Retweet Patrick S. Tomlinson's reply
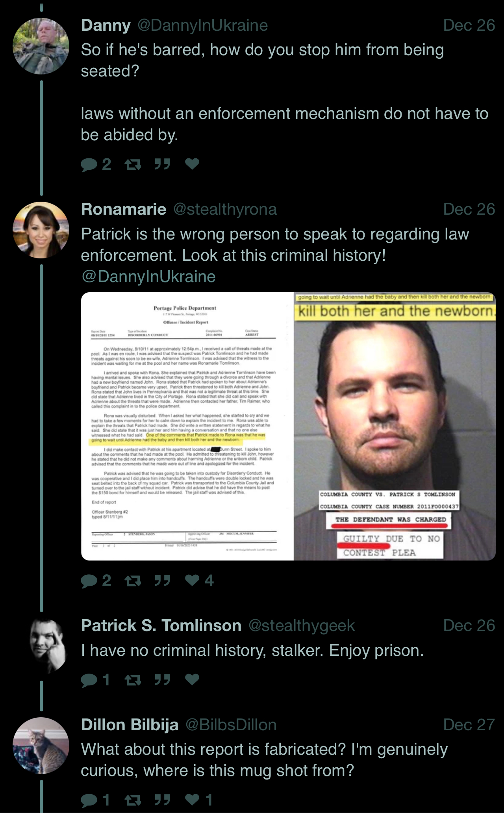 [x=133, y=680]
